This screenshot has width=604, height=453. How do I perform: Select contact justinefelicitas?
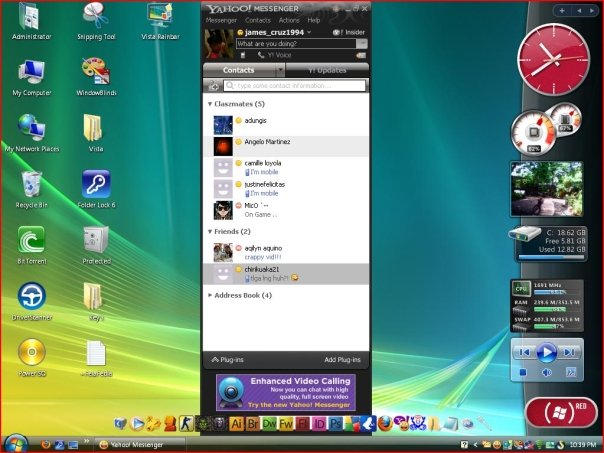(285, 188)
